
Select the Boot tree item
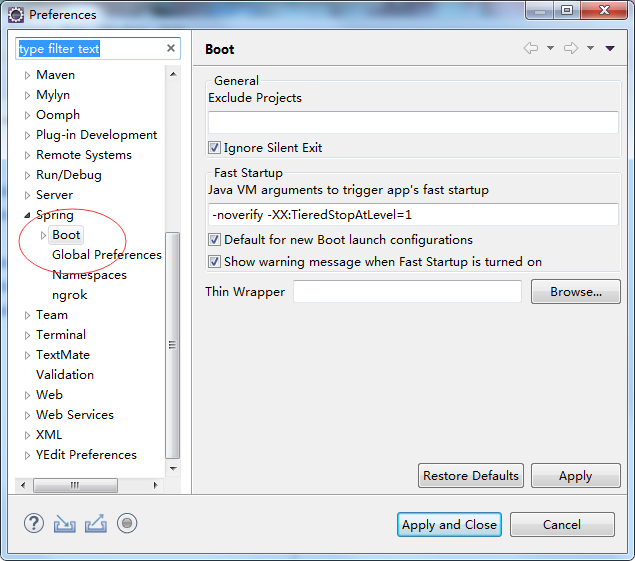click(66, 235)
